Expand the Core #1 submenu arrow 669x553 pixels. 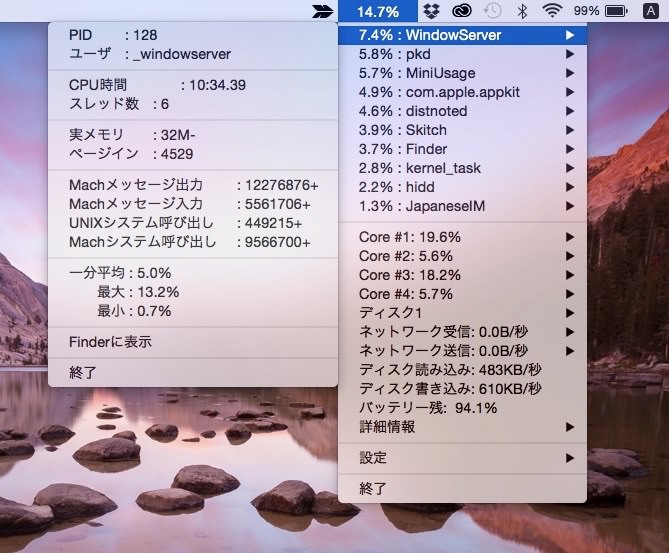pyautogui.click(x=570, y=237)
